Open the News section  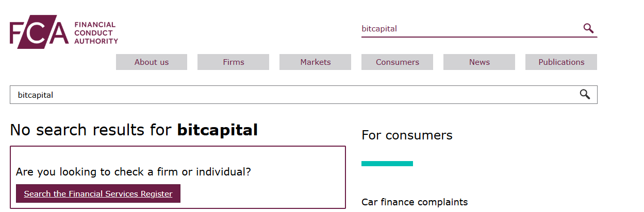[x=480, y=62]
